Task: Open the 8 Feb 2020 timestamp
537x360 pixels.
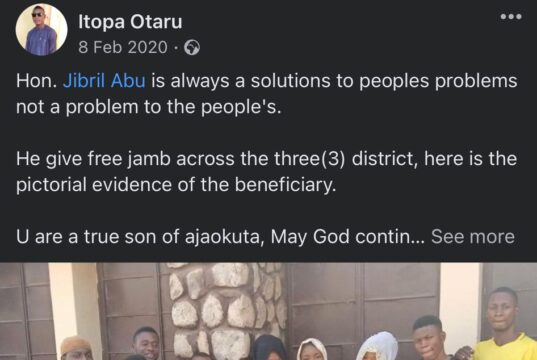Action: (x=123, y=47)
